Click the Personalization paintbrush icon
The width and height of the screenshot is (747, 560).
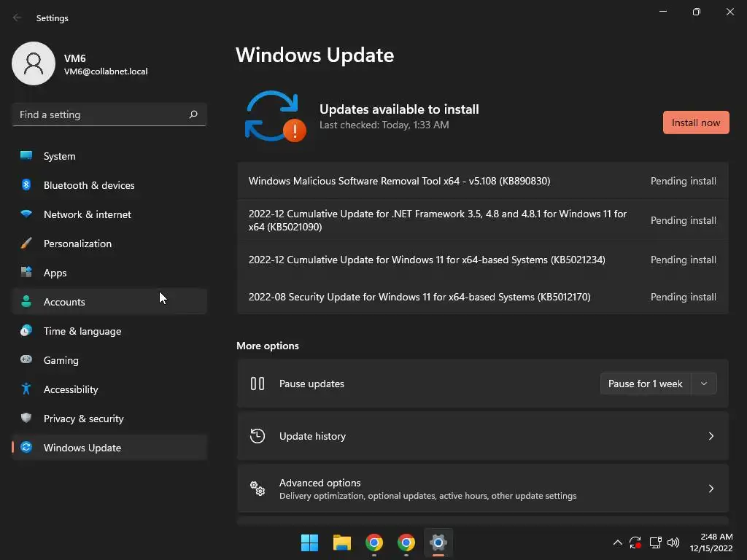pyautogui.click(x=26, y=243)
